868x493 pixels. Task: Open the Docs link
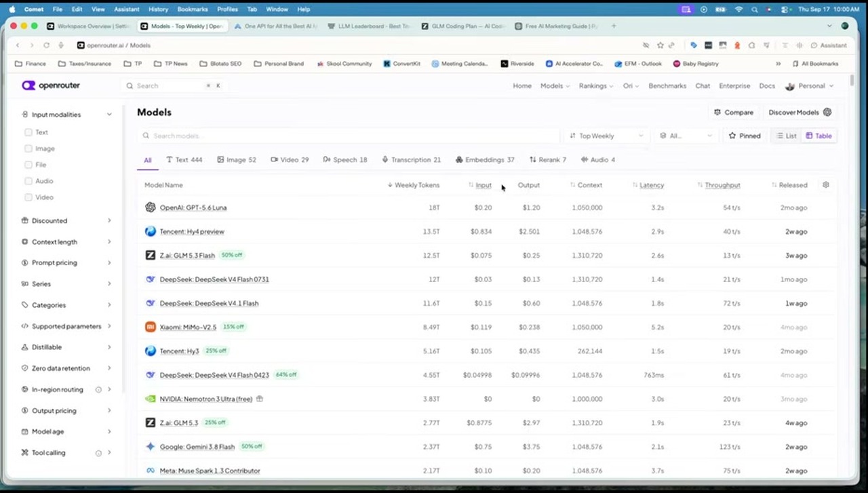(x=767, y=86)
